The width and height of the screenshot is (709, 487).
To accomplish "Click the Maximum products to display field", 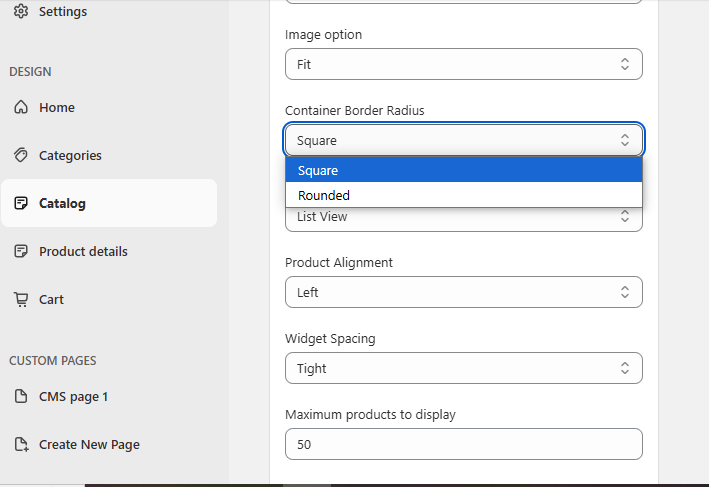I will 463,444.
